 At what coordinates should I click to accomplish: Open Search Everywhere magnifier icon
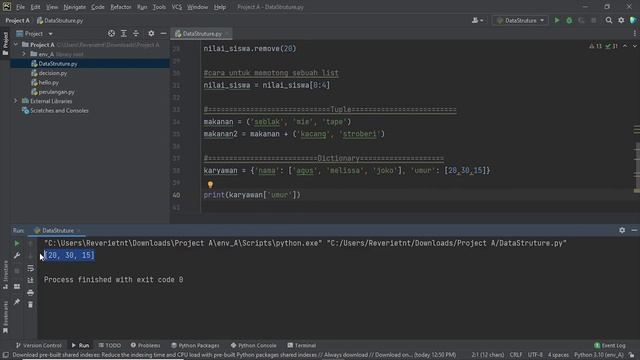[x=609, y=20]
